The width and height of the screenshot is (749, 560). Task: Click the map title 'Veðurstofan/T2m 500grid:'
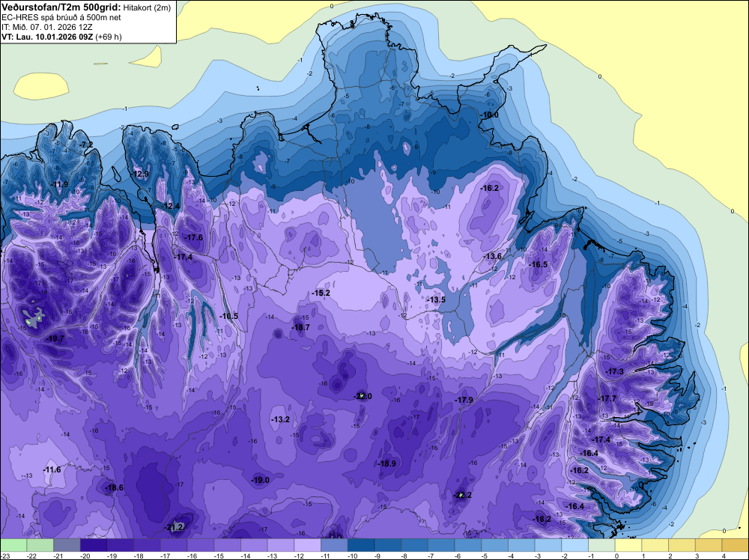point(61,7)
